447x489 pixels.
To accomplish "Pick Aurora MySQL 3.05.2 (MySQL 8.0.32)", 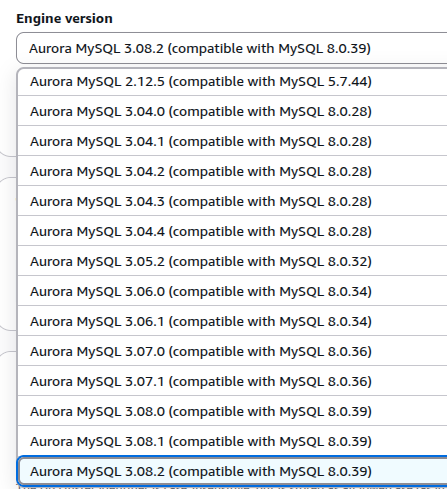I will [x=232, y=261].
